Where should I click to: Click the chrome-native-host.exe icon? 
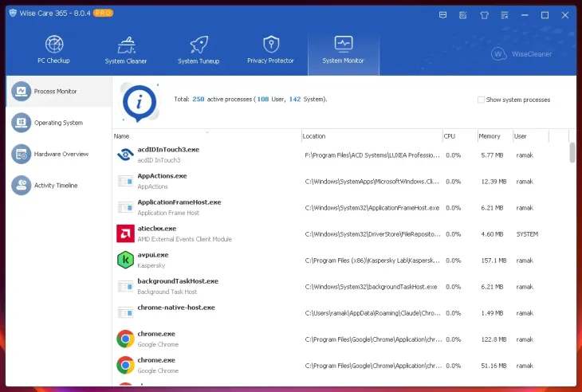(125, 312)
